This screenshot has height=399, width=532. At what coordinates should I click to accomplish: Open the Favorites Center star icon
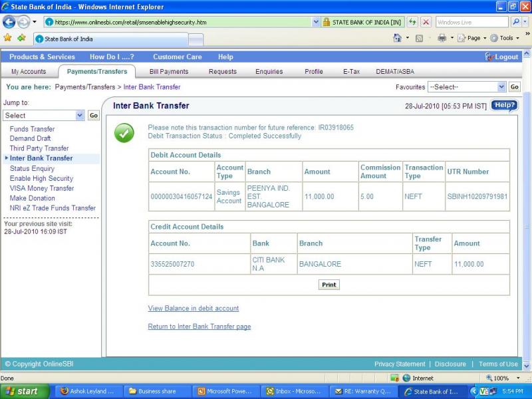point(7,38)
